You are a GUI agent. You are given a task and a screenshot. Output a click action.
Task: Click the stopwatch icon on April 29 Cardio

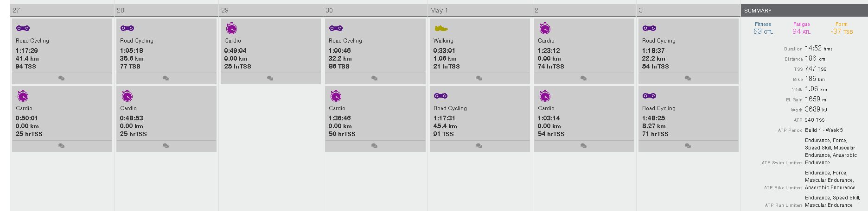click(x=231, y=29)
